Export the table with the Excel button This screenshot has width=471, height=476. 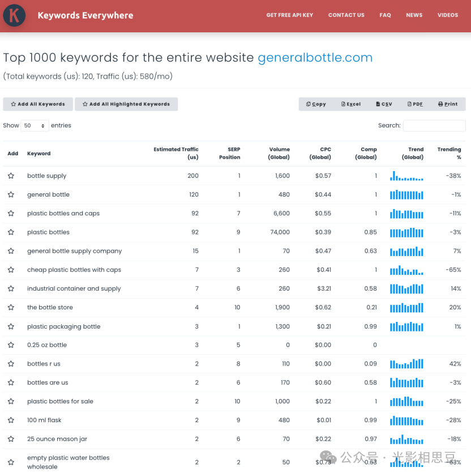pyautogui.click(x=351, y=104)
